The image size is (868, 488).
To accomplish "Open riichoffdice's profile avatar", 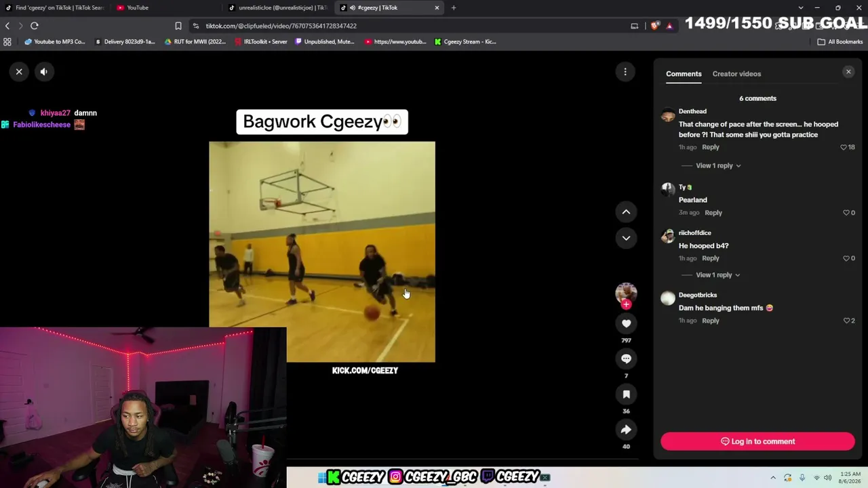I will [x=668, y=236].
